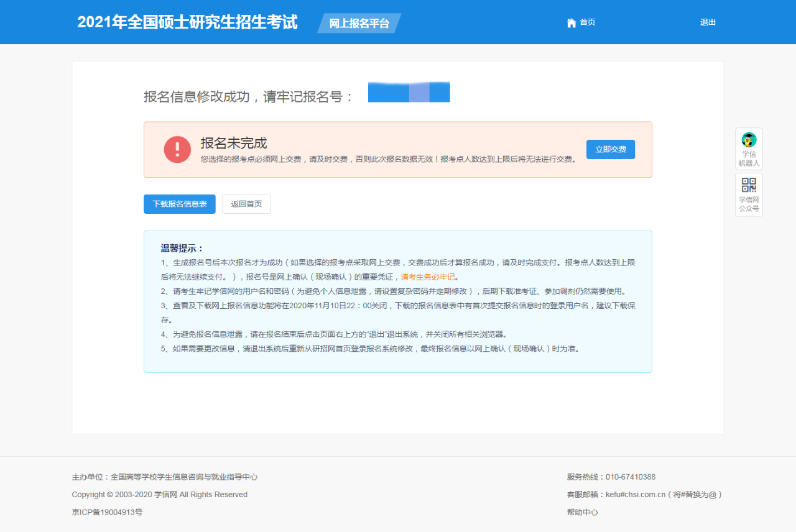Click the service hotline 010-67410388
The height and width of the screenshot is (532, 796).
[629, 477]
